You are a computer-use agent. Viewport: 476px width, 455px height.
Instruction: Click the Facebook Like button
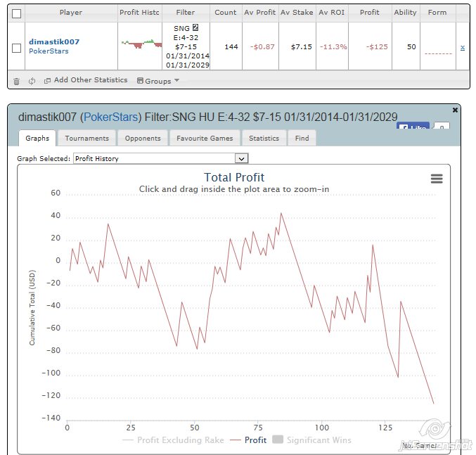pos(413,127)
